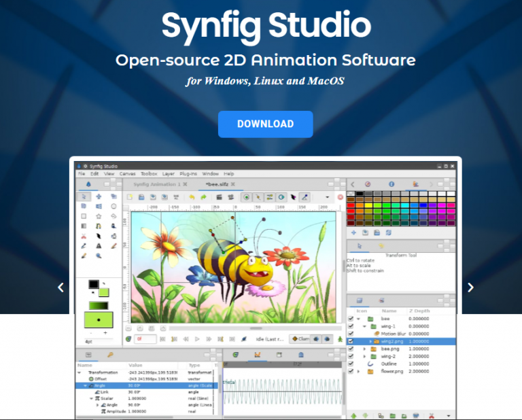Click the Redo arrow in the toolbar
Image resolution: width=522 pixels, height=420 pixels.
click(x=203, y=197)
